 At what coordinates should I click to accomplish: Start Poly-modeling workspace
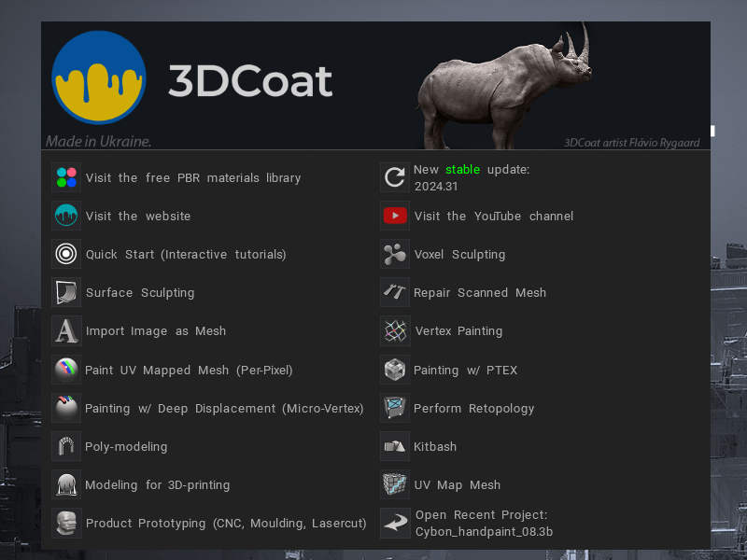point(126,446)
